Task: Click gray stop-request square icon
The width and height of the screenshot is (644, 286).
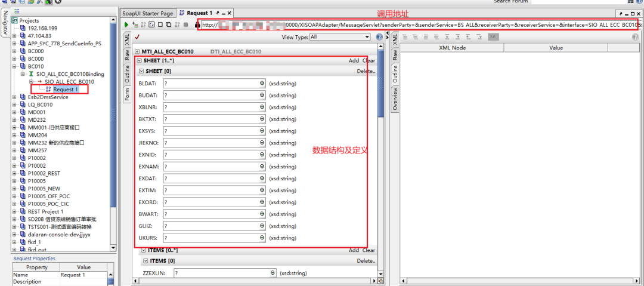Action: 185,24
